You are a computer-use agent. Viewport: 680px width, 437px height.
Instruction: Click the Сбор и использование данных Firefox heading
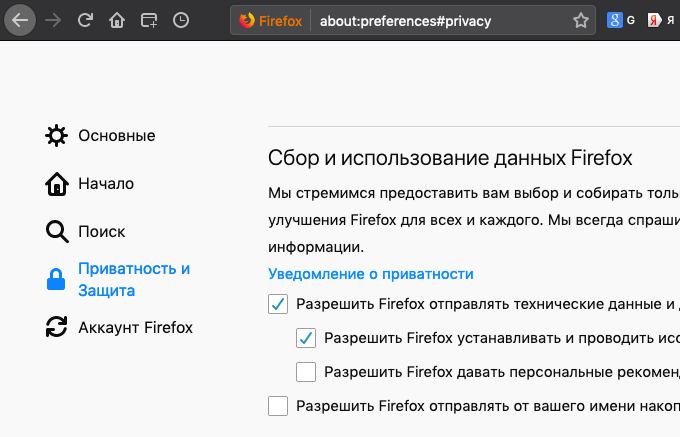click(x=450, y=158)
